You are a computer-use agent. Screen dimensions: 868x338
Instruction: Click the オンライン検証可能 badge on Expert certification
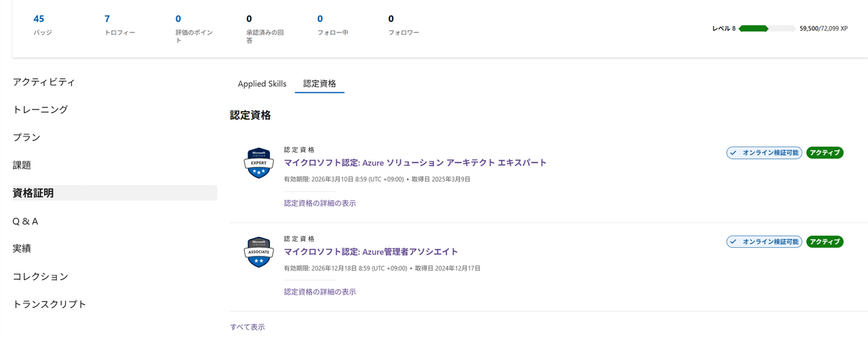click(764, 153)
